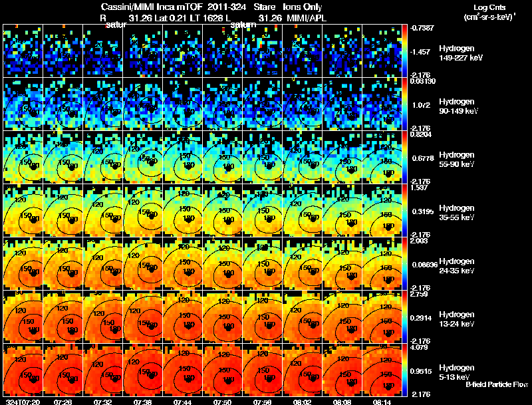Viewport: 532px width, 405px height.
Task: Click the 324T07:20 time label
Action: pos(23,402)
